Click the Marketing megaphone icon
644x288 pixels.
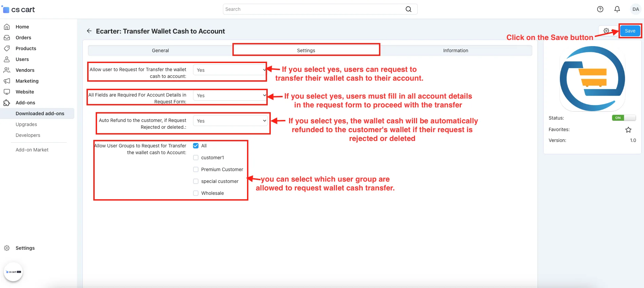pyautogui.click(x=7, y=81)
